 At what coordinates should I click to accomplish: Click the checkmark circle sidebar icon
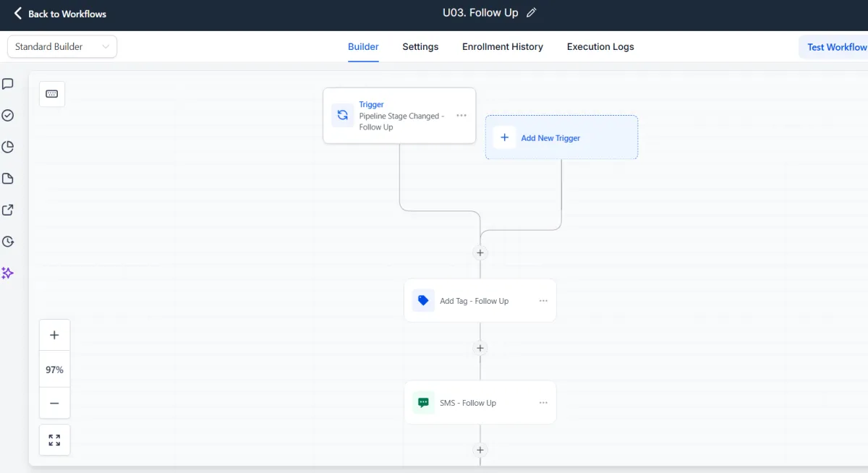8,116
